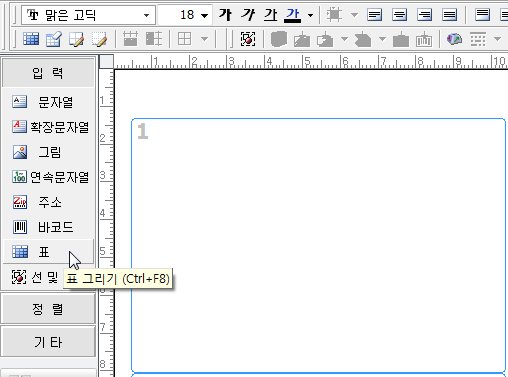Image resolution: width=508 pixels, height=377 pixels.
Task: Click the disabled character spacing icon
Action: 334,15
